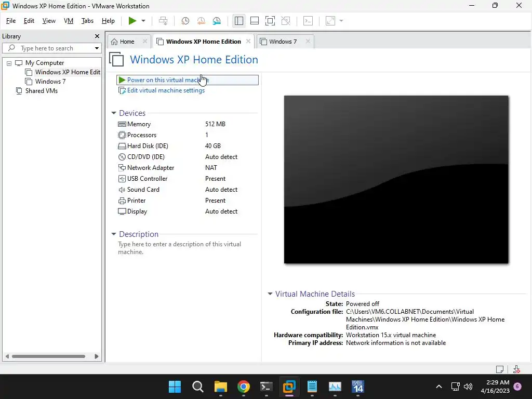Open Chrome from the taskbar
The width and height of the screenshot is (532, 399).
click(243, 387)
